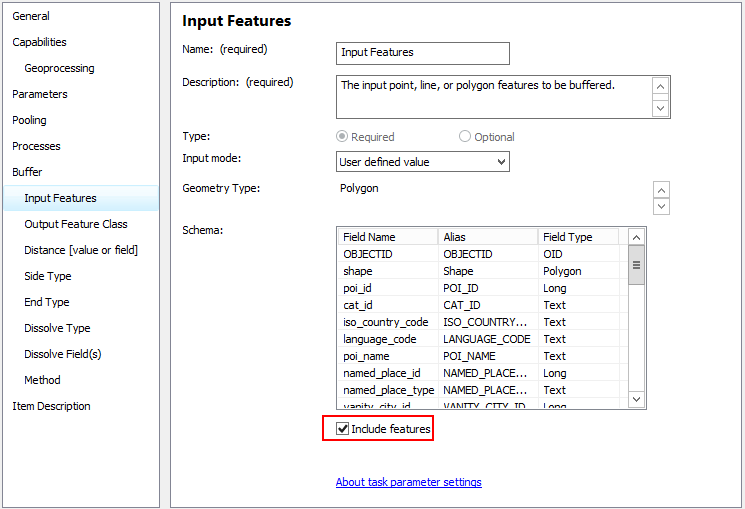Select Geoprocessing under Capabilities
The image size is (745, 509).
[59, 68]
